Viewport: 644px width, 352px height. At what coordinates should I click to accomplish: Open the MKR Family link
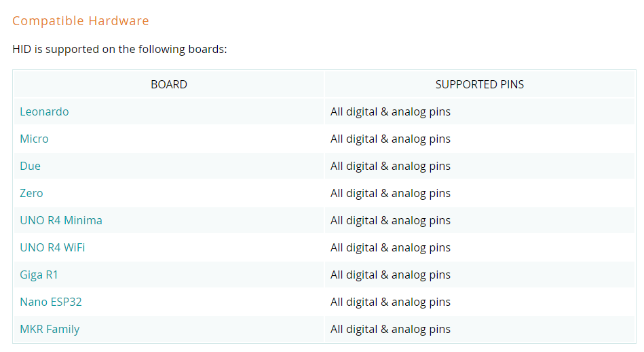(x=50, y=329)
